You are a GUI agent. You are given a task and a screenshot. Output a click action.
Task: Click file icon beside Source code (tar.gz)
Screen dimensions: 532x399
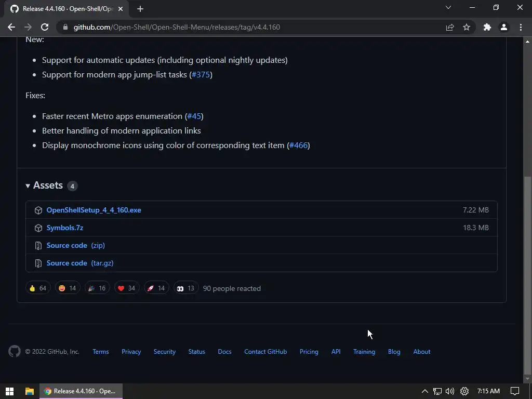[38, 263]
